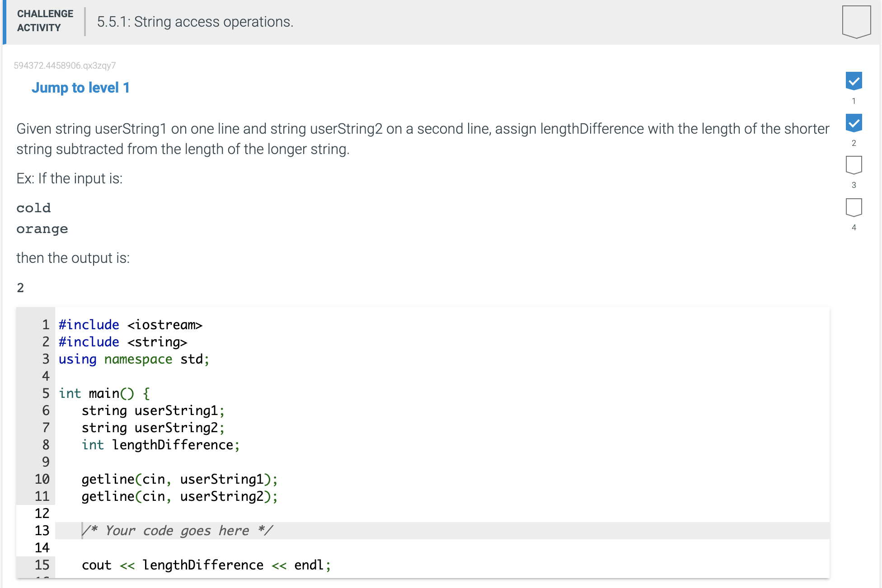Select the example input word orange

pos(42,229)
